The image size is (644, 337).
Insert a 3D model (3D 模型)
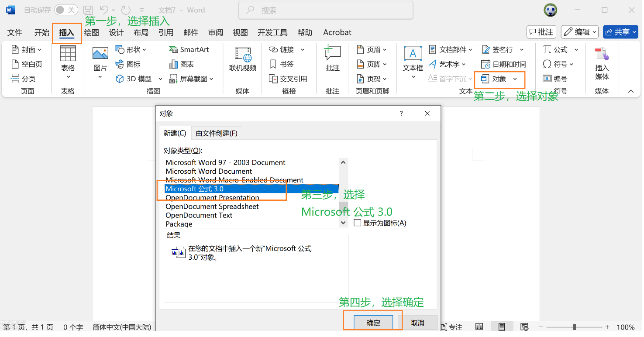(138, 79)
